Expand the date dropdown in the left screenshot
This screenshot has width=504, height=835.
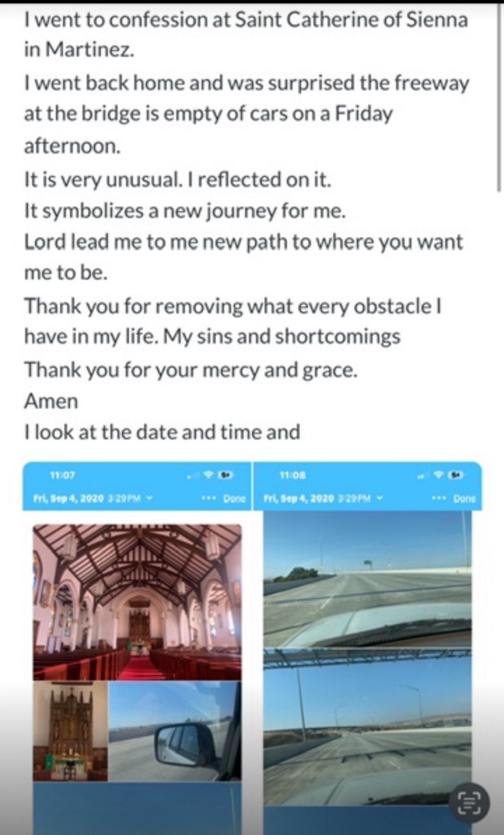coord(150,497)
